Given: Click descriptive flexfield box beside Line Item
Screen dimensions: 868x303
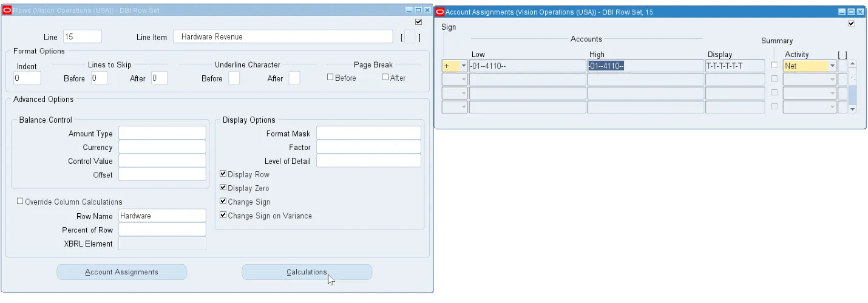Looking at the screenshot, I should click(x=410, y=37).
